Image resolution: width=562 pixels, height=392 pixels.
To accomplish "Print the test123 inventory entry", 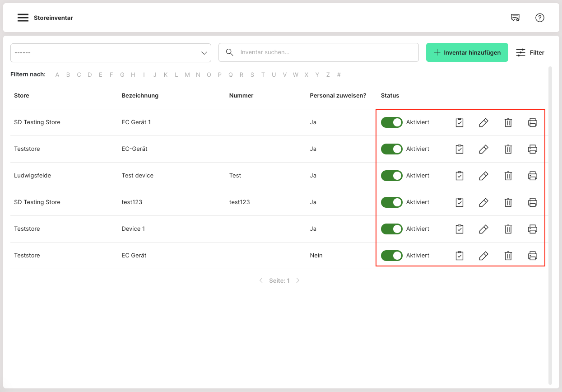I will coord(532,202).
